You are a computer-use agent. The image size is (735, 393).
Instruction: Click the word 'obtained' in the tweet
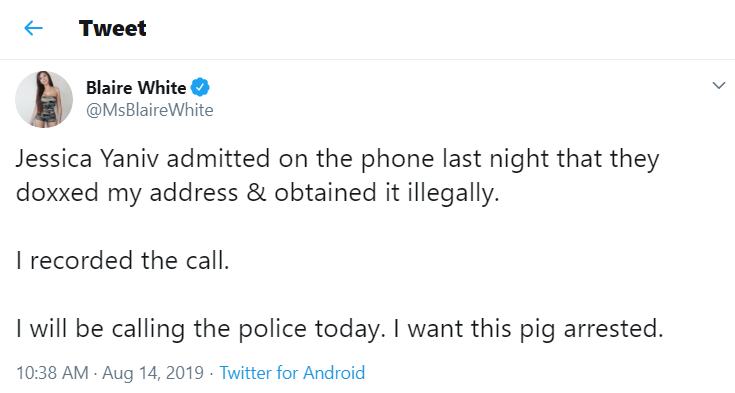tap(325, 193)
